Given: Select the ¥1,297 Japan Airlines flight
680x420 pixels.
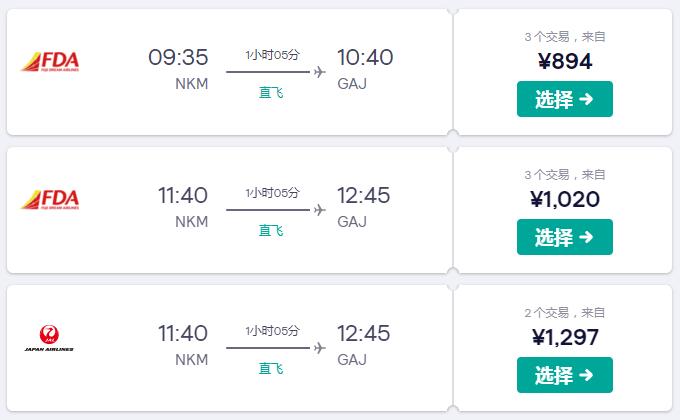Looking at the screenshot, I should pyautogui.click(x=565, y=375).
